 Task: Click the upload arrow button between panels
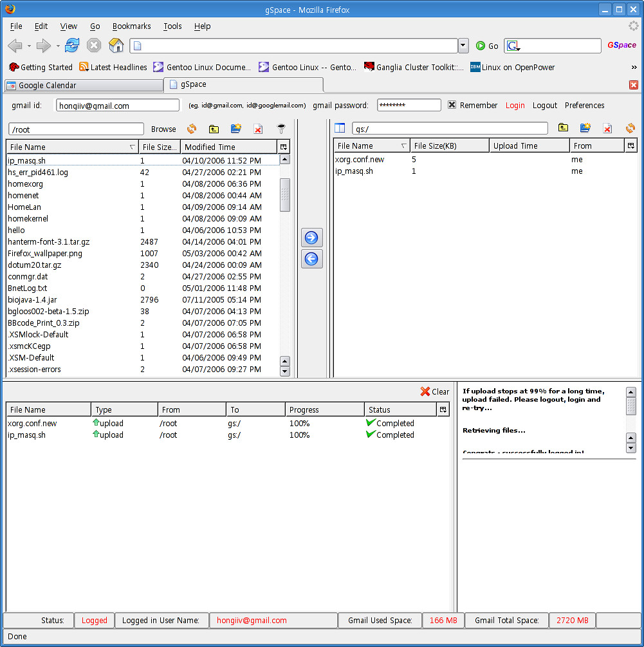tap(311, 238)
